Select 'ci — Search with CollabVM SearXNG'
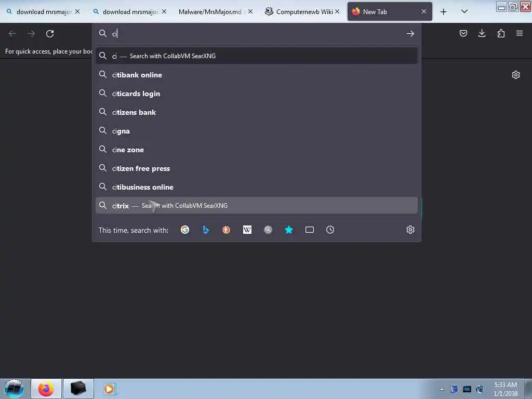 tap(257, 56)
